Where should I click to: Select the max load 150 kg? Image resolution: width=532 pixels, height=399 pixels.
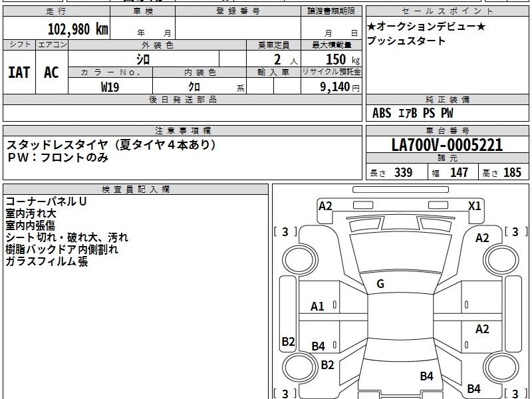(x=342, y=60)
